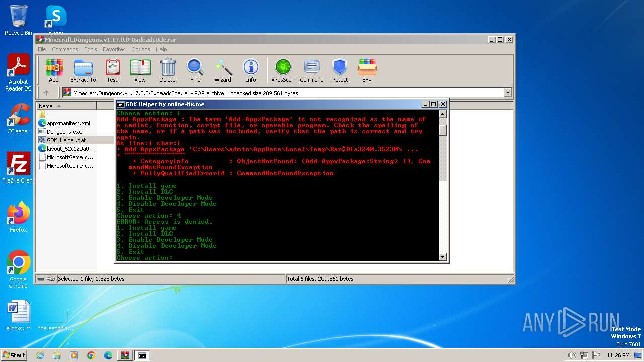
Task: Click the taskbar clock showing 11:26 PM
Action: [618, 355]
